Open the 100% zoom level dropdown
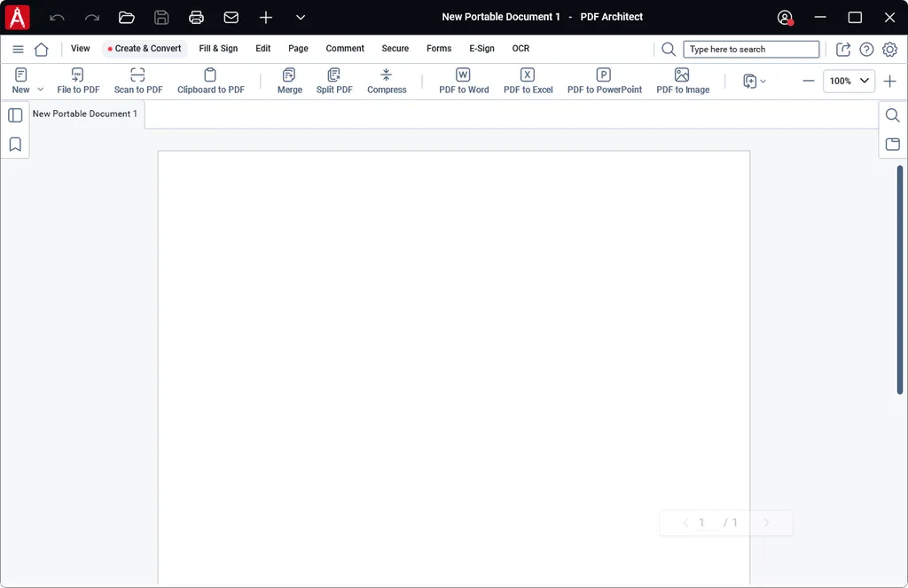The image size is (908, 588). (x=849, y=81)
